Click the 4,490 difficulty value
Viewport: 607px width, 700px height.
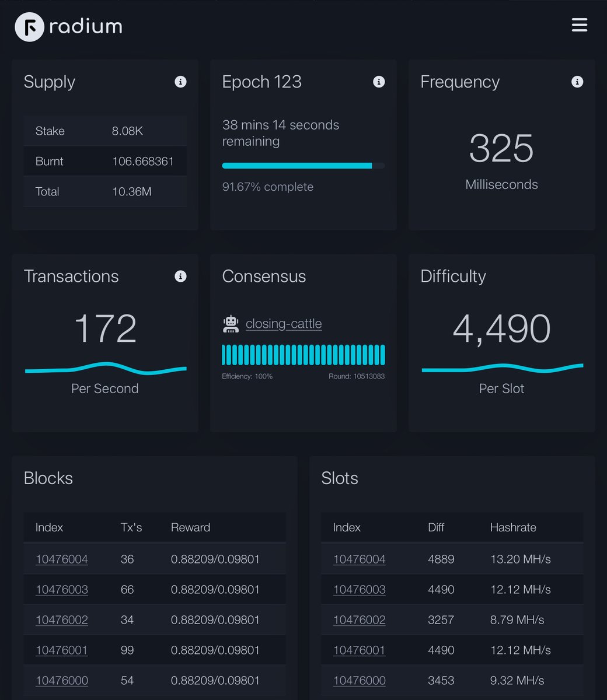coord(501,329)
